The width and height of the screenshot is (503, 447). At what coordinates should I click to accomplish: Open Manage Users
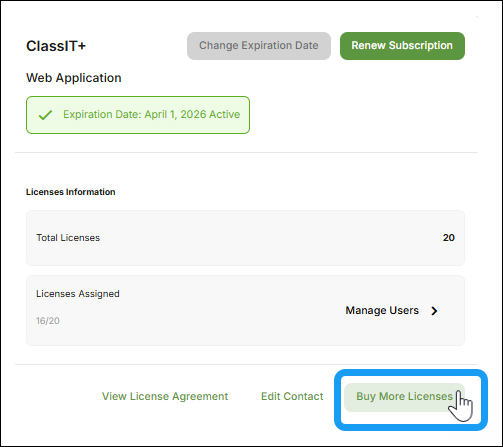(x=382, y=310)
